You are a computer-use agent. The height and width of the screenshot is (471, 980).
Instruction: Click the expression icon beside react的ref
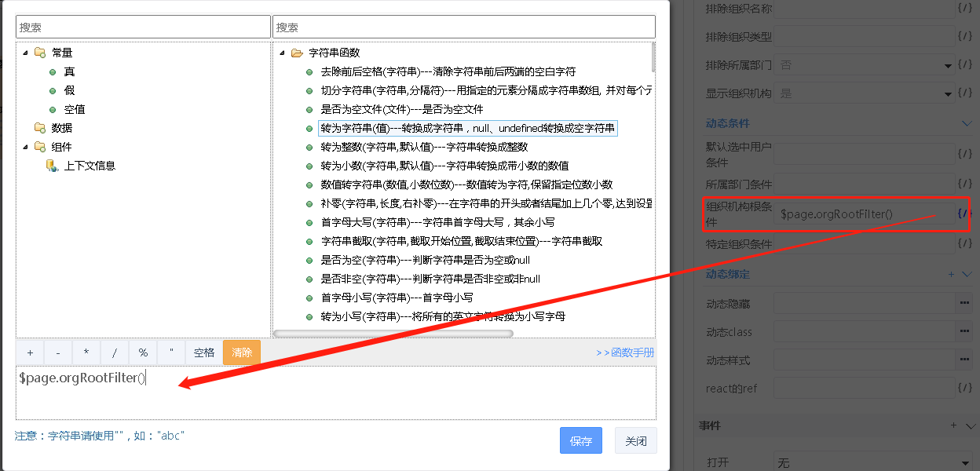pyautogui.click(x=965, y=388)
